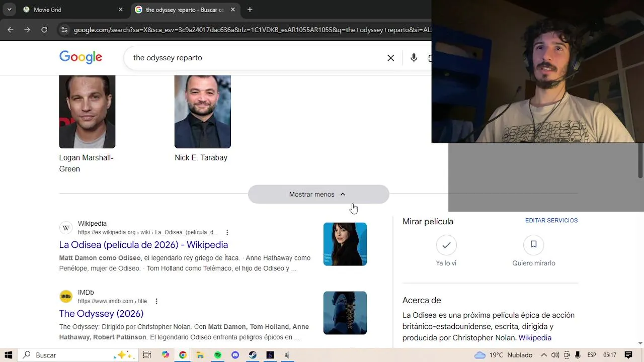
Task: Open the weather widget 19°C Nublado
Action: click(504, 355)
